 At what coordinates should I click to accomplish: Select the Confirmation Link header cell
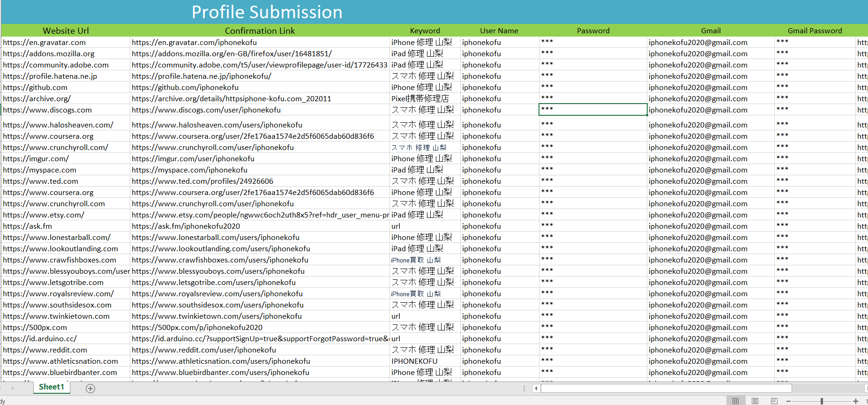coord(260,30)
